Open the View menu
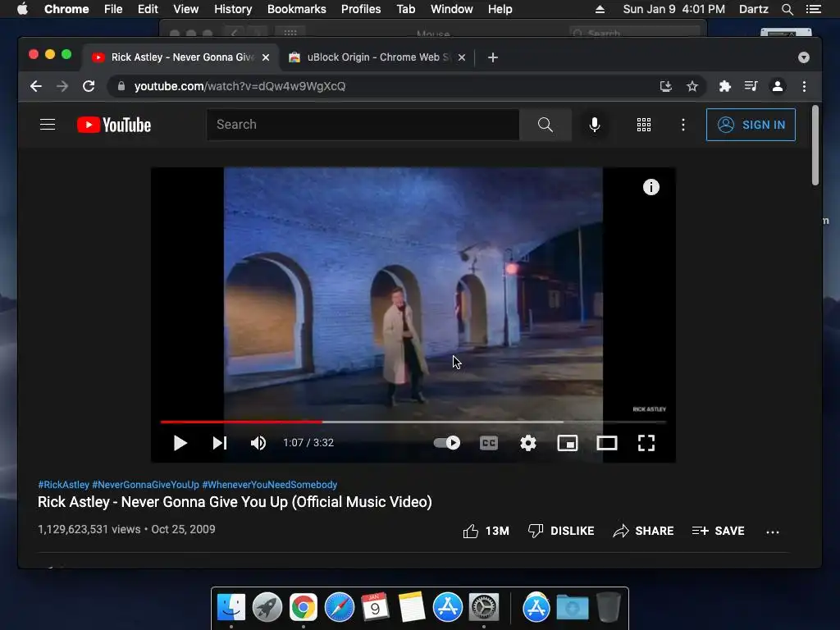 point(186,9)
